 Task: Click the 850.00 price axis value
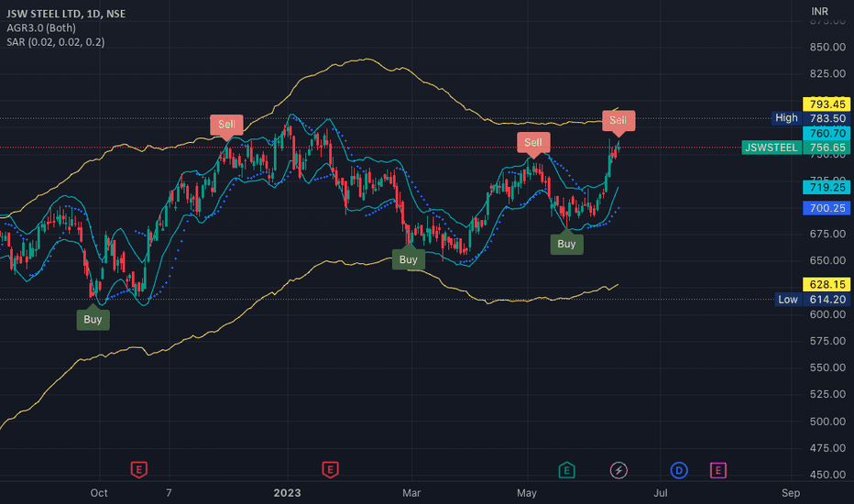click(827, 47)
